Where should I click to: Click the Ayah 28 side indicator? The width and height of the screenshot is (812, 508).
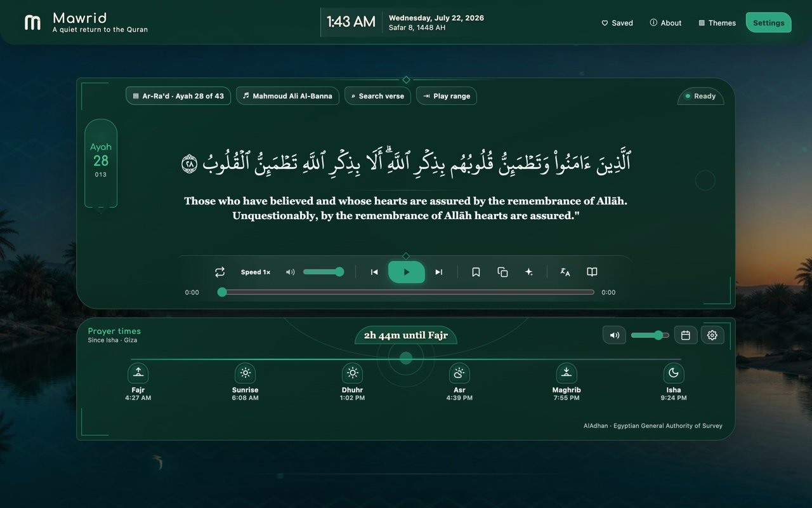coord(101,163)
